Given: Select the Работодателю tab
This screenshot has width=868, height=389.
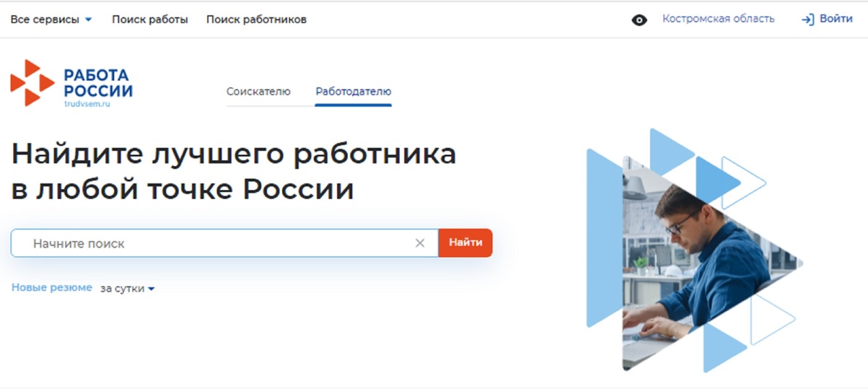Looking at the screenshot, I should tap(354, 92).
